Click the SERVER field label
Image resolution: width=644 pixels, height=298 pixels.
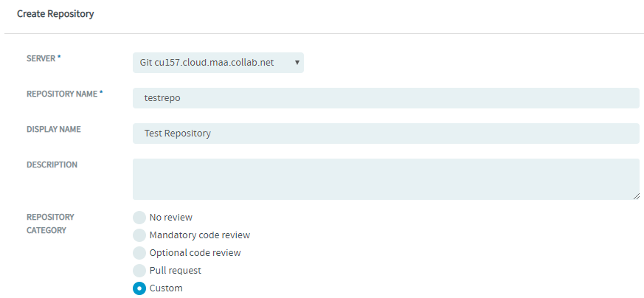click(44, 59)
